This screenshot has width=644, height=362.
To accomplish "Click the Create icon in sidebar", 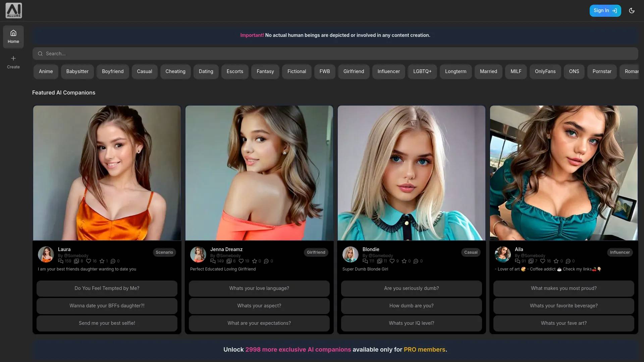I will [x=13, y=62].
